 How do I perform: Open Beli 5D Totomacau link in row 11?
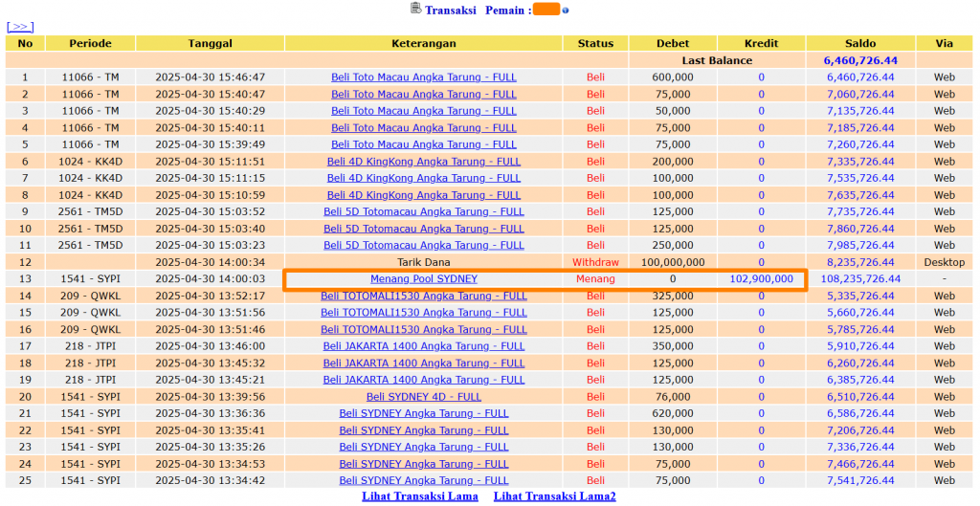pyautogui.click(x=424, y=245)
